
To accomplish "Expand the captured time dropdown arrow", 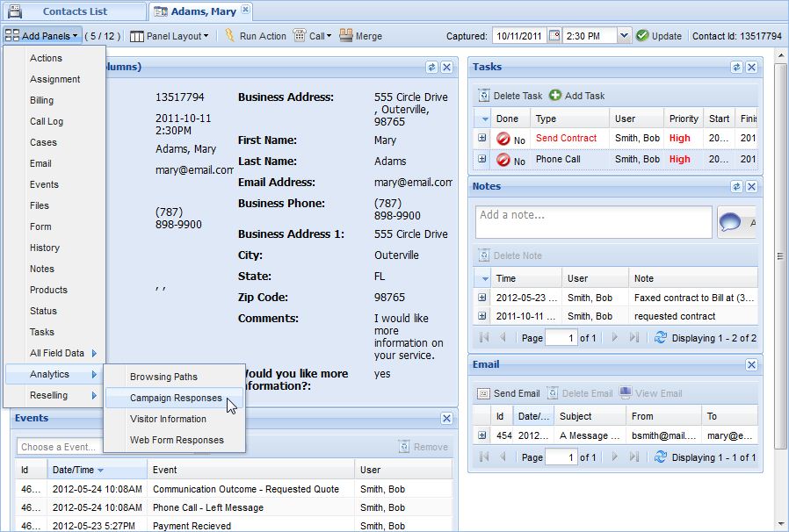I will (x=624, y=36).
